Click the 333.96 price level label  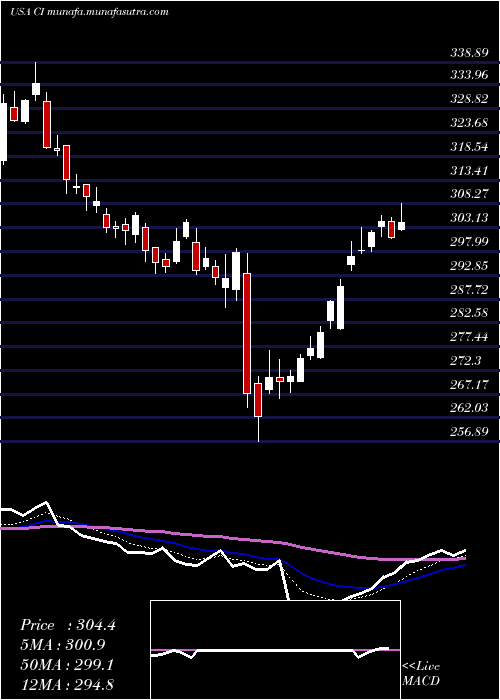coord(470,75)
